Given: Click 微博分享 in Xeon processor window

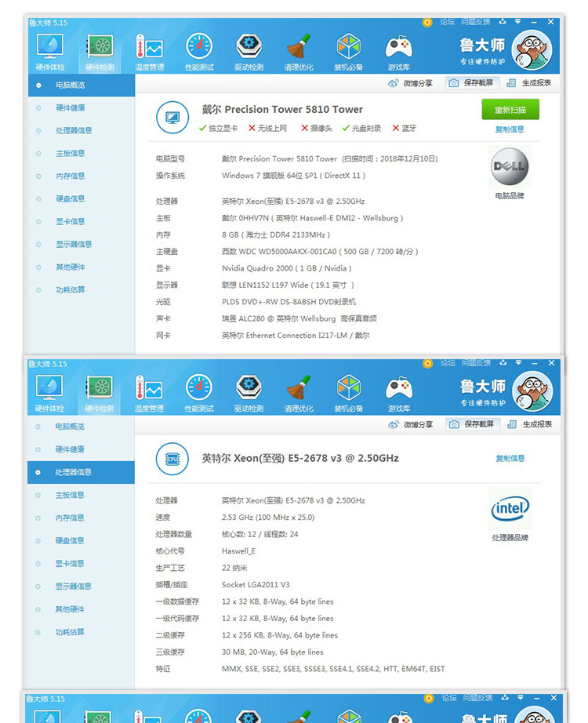Looking at the screenshot, I should pos(411,424).
